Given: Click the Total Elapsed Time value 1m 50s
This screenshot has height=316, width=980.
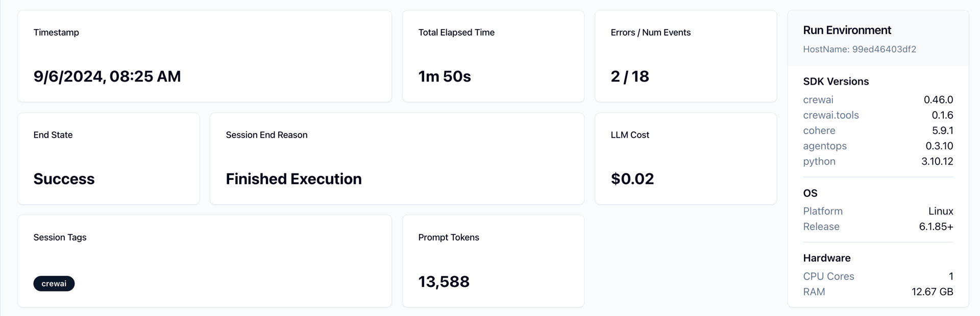Looking at the screenshot, I should point(444,76).
